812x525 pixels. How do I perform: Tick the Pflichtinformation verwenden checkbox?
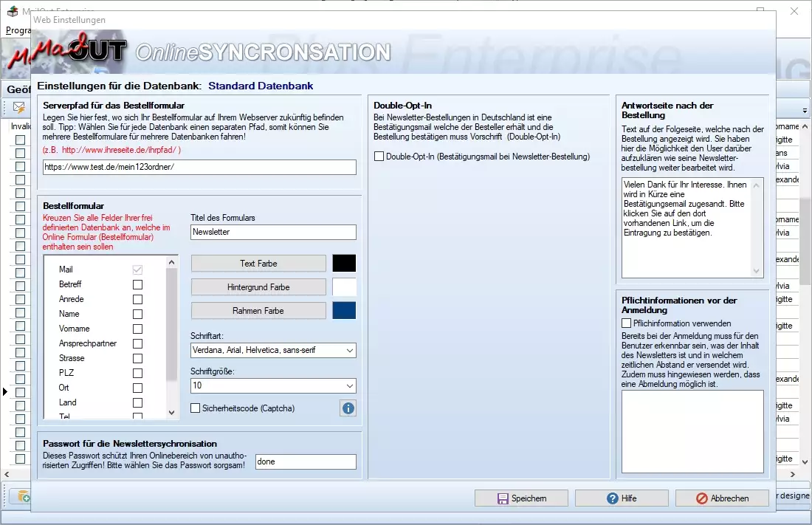click(627, 323)
